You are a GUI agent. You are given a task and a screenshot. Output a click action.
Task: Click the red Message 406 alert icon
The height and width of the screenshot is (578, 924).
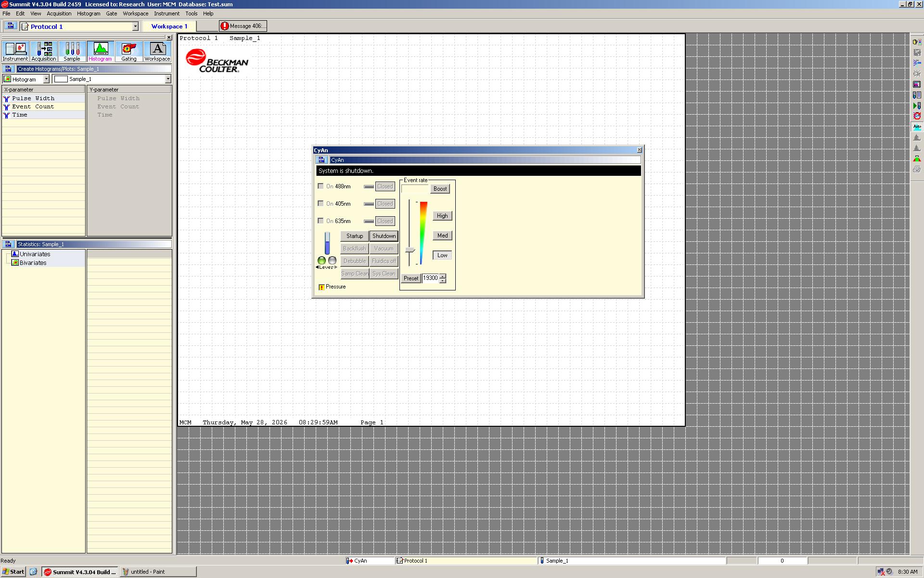224,26
